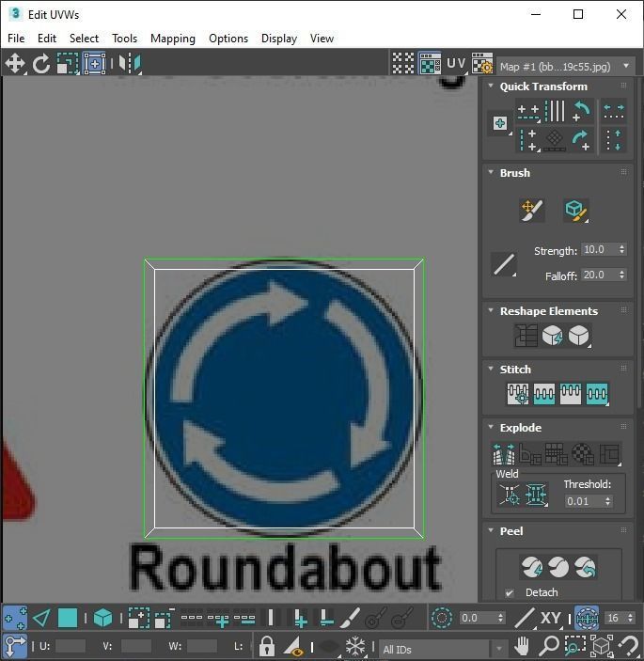Click the Strength value field

(599, 249)
